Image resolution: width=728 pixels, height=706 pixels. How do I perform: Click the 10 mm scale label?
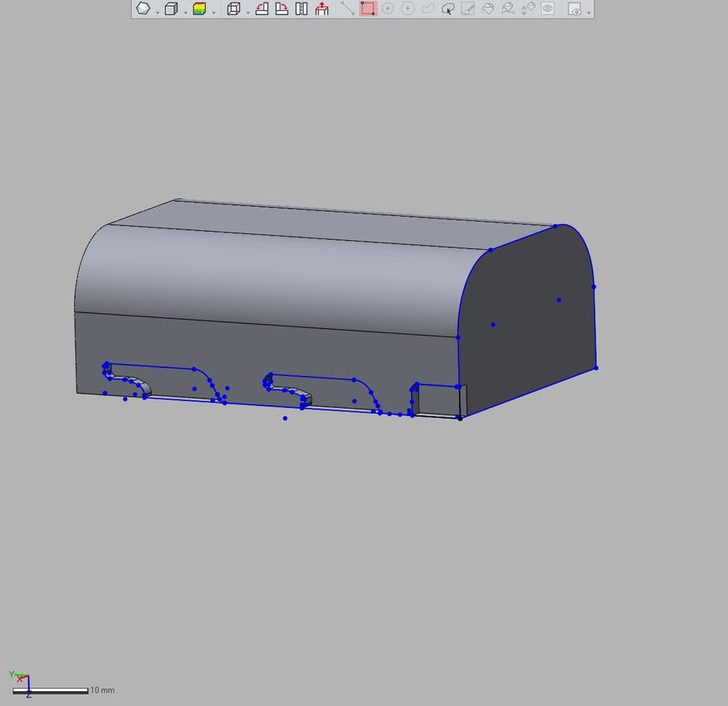point(102,690)
